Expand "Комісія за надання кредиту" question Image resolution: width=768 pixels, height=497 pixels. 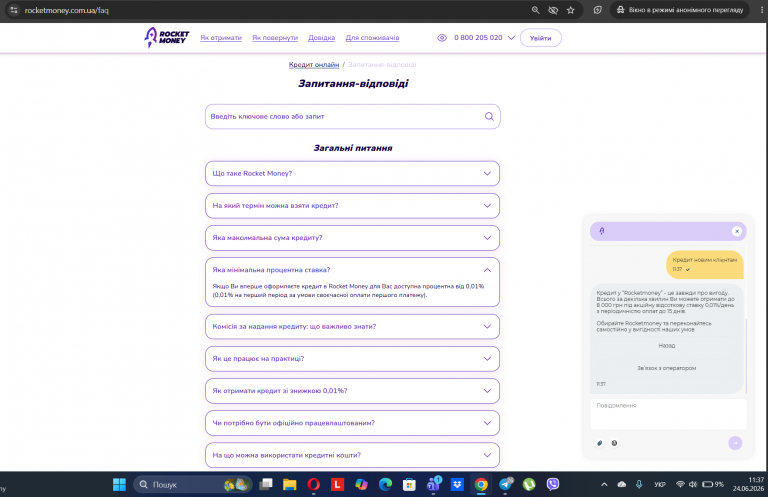(x=352, y=327)
